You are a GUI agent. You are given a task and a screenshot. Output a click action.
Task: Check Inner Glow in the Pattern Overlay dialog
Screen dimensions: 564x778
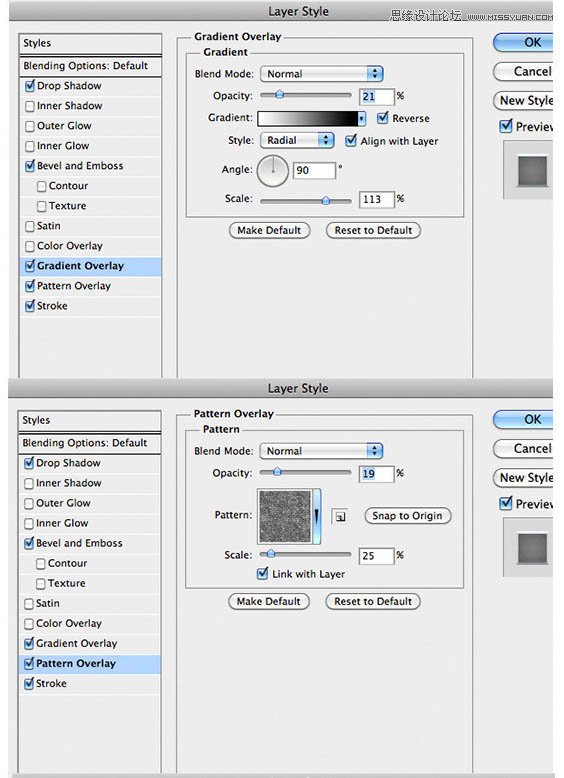pyautogui.click(x=29, y=523)
